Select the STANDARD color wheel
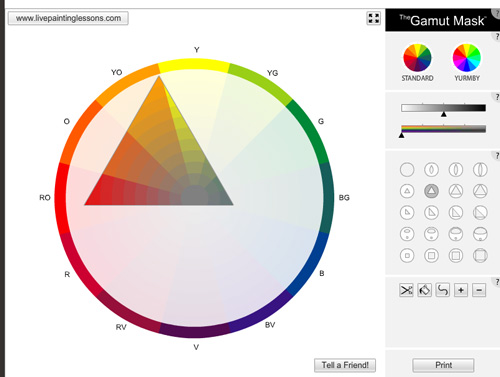Image resolution: width=500 pixels, height=377 pixels. (417, 58)
